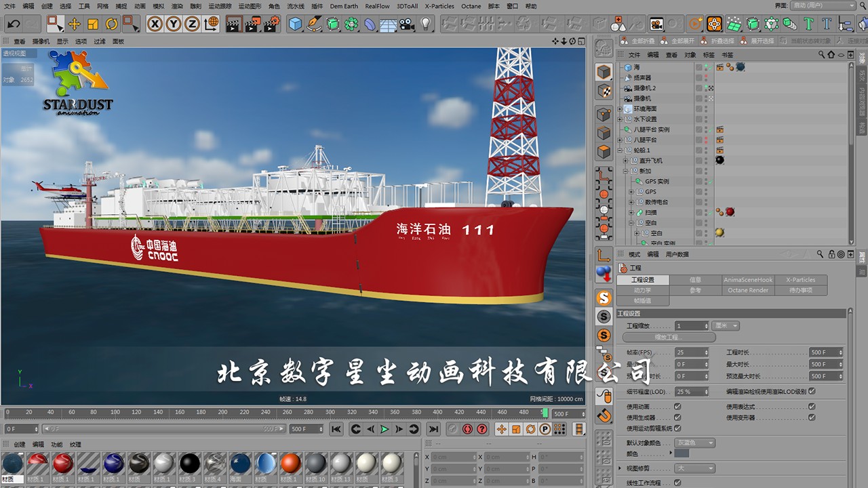The image size is (868, 488).
Task: Click the 帧率(FPS) value field
Action: 692,352
